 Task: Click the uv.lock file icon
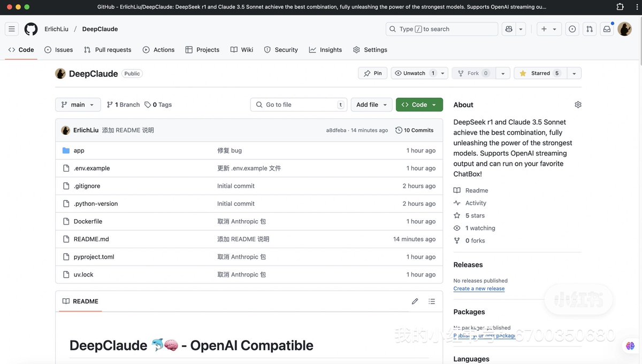(66, 275)
